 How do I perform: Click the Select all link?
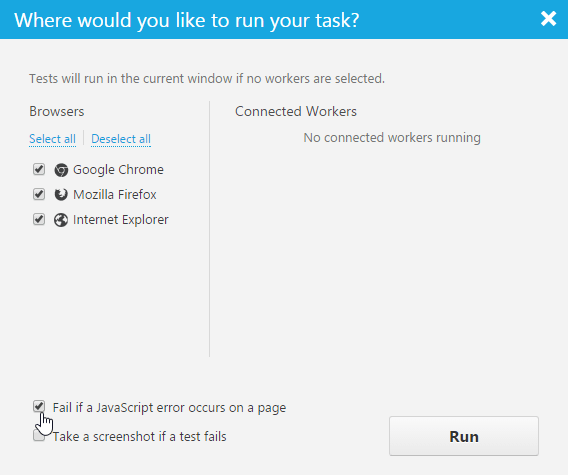[x=53, y=139]
